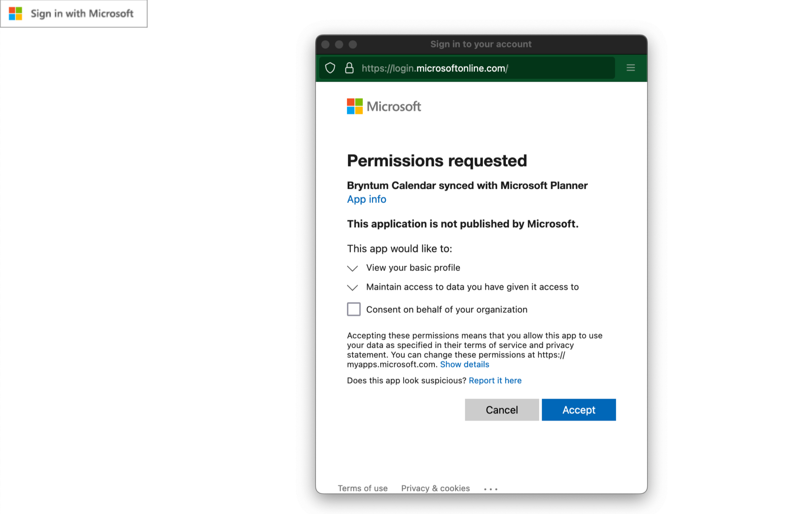Click Sign in with Microsoft button
Image resolution: width=812 pixels, height=514 pixels.
tap(74, 13)
